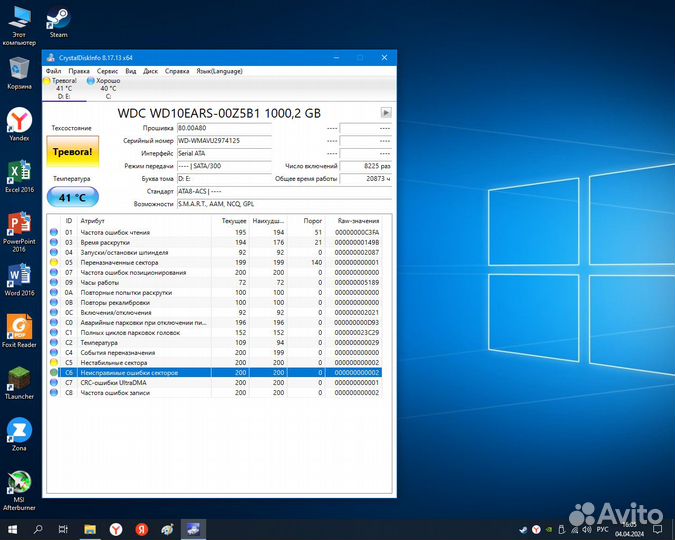Click the next disk arrow button

[x=385, y=113]
